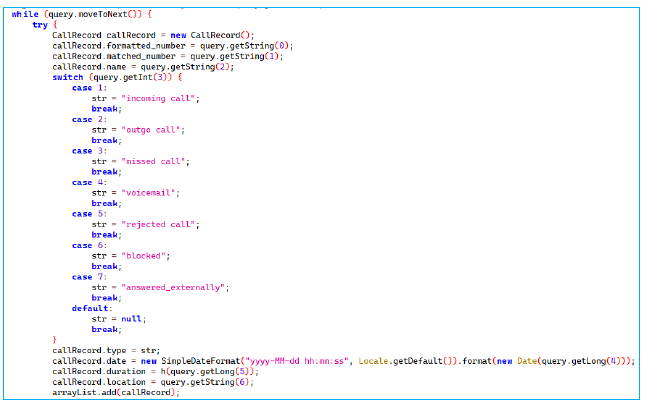Click the "blocked" string
This screenshot has width=645, height=403.
(143, 256)
